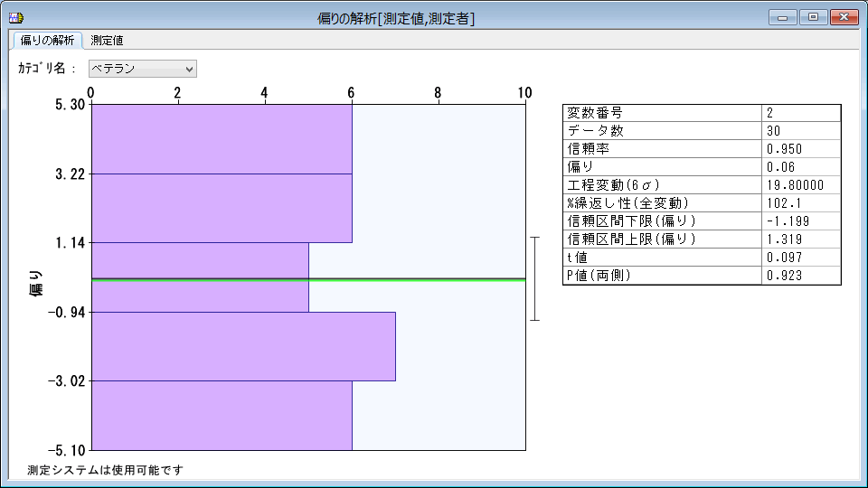Click the y-axis label 1.14
Viewport: 868px width, 488px height.
[x=70, y=243]
